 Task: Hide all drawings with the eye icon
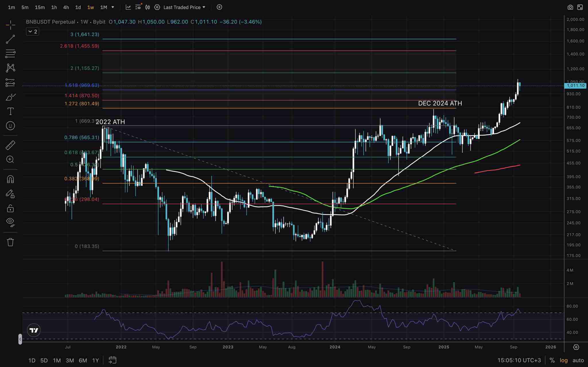[x=10, y=222]
